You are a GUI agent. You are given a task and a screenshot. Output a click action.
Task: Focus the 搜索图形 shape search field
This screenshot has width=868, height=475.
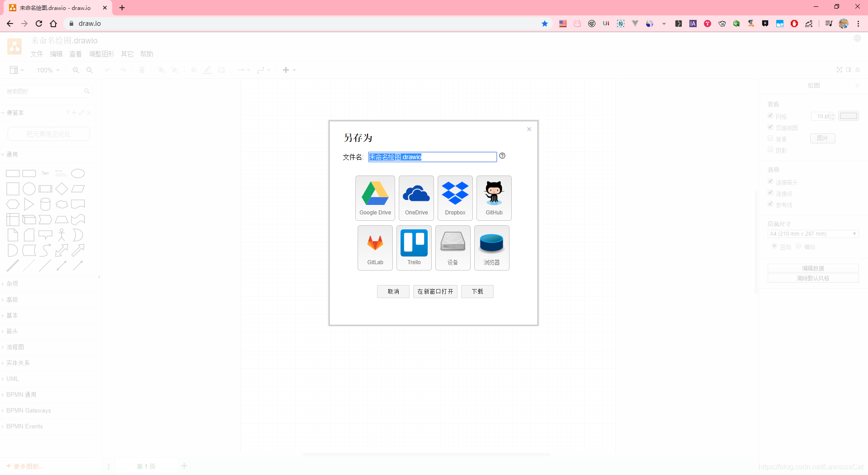coord(47,91)
